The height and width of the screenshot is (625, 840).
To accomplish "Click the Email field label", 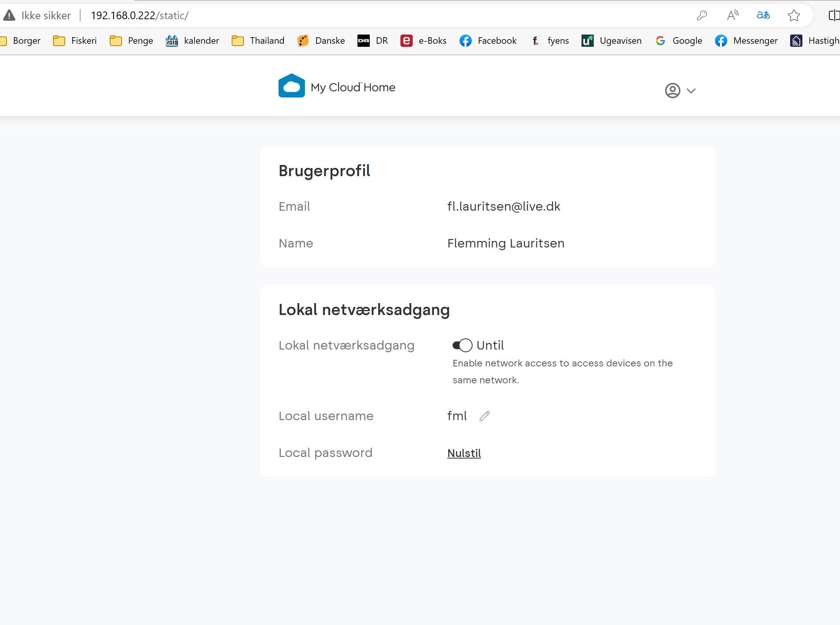I will pos(294,206).
